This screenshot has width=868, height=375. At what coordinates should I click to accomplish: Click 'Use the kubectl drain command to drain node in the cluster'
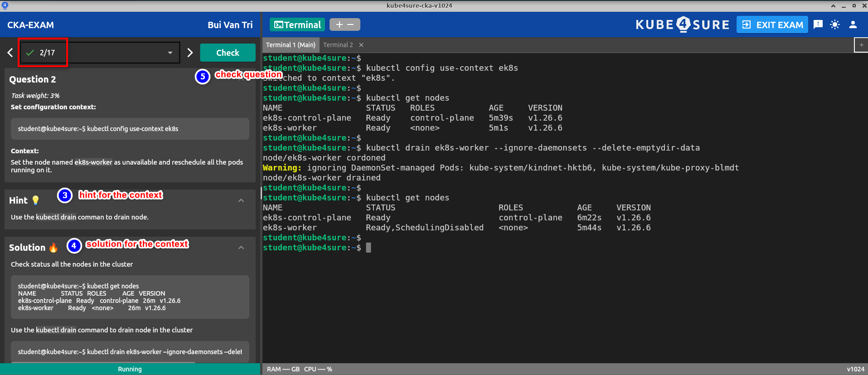102,330
